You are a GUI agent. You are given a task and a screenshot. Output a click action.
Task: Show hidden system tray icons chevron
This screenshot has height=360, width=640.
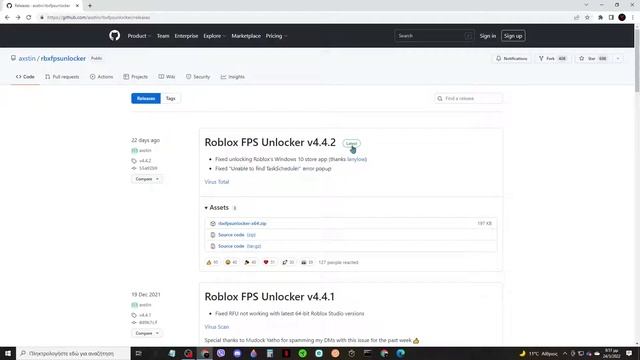tap(565, 353)
